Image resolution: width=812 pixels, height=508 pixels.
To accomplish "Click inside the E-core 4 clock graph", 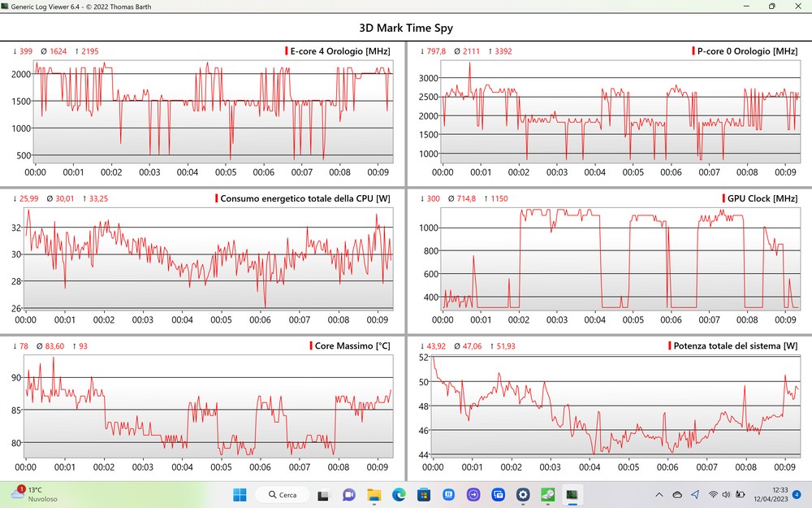I will click(x=214, y=111).
